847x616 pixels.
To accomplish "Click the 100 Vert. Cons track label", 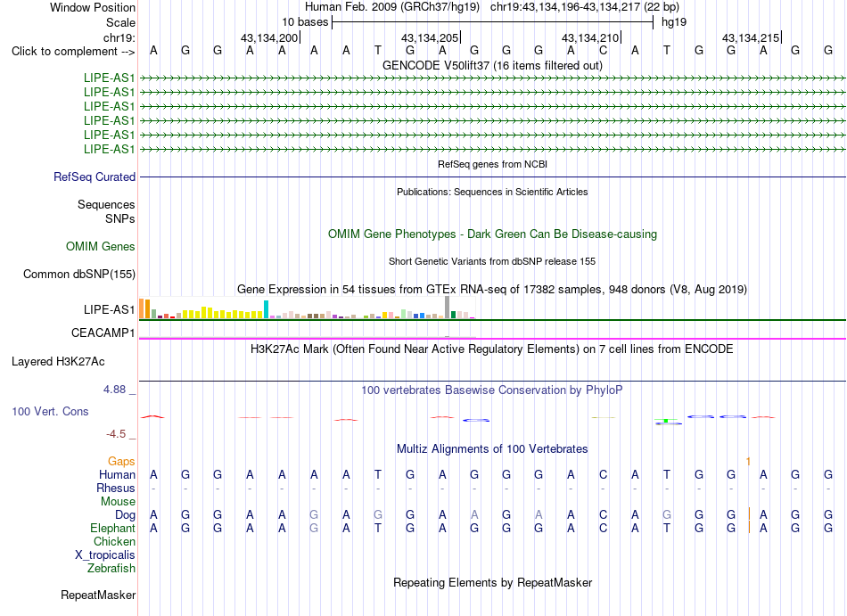I will click(50, 411).
